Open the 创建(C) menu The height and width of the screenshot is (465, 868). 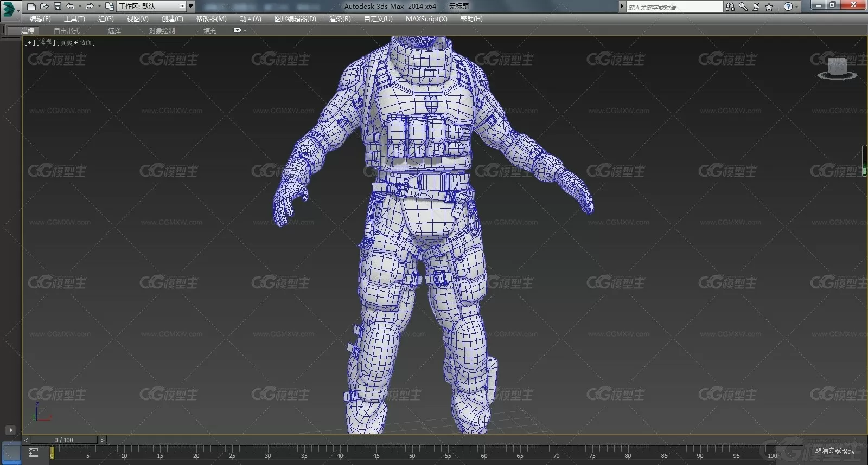[x=172, y=18]
